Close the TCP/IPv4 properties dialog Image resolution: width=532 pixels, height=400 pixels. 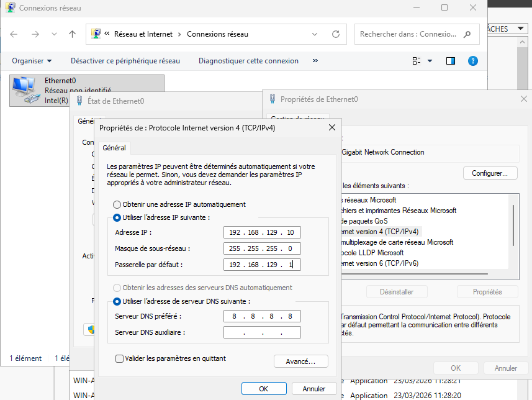click(332, 127)
